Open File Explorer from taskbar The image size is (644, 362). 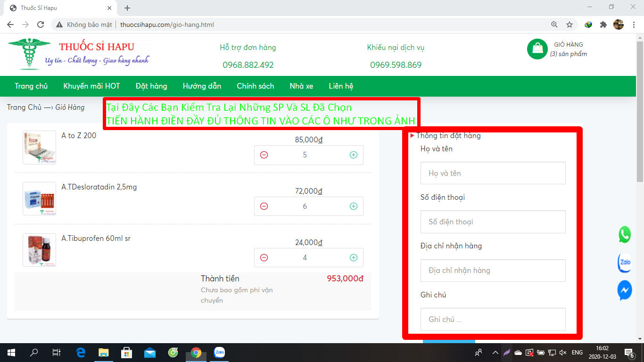(103, 353)
